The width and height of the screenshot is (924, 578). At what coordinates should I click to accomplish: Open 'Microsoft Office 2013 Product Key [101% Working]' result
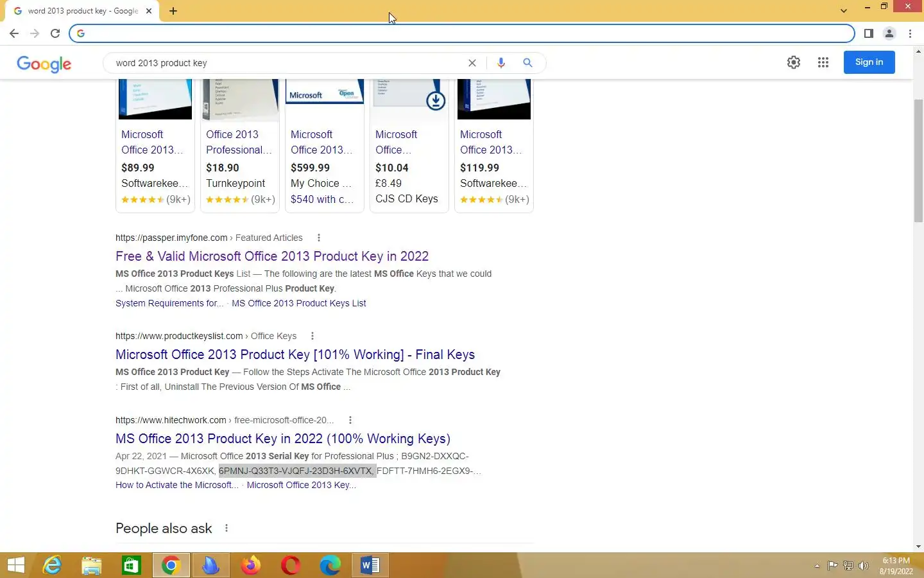295,355
